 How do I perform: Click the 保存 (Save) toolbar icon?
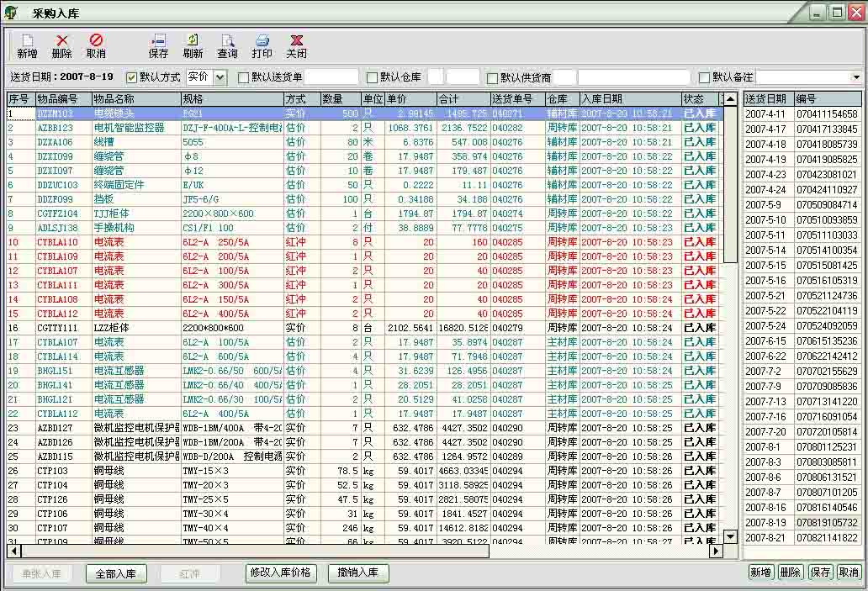[x=158, y=40]
